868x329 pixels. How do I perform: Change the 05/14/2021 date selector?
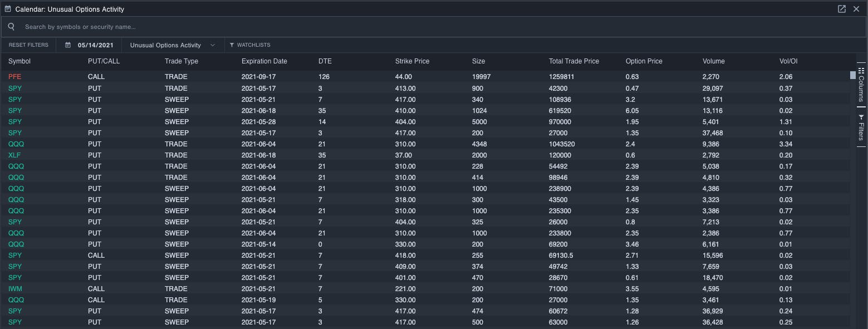(x=95, y=45)
